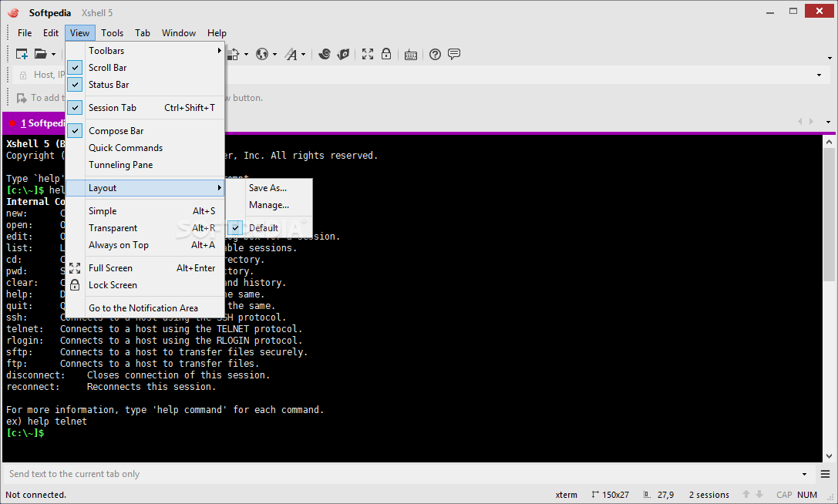Choose Save As... from Layout submenu
The image size is (838, 504).
coord(268,188)
